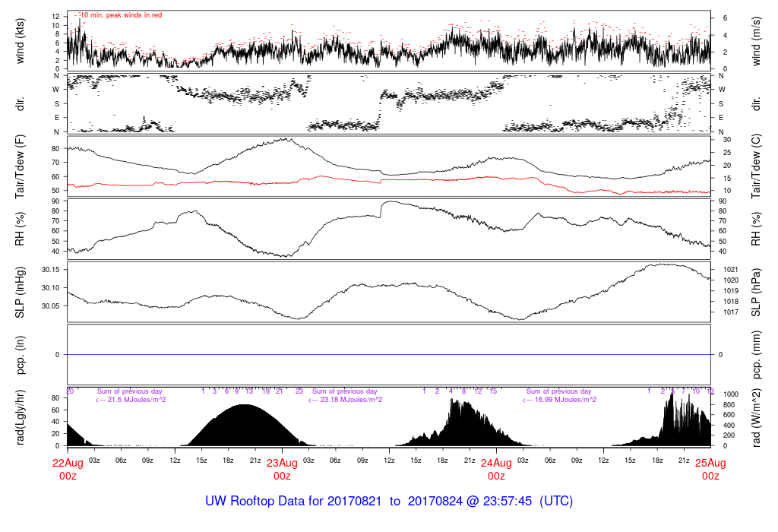Click the 16.99 MJoules/m^2 daily sum annotation
Screen dimensions: 778x532
click(x=559, y=400)
